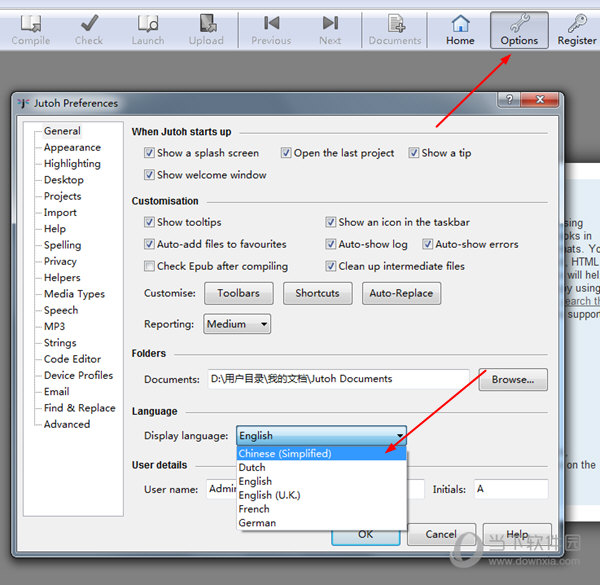Select Highlighting in preferences tree
Screen dimensions: 600x585
point(72,164)
